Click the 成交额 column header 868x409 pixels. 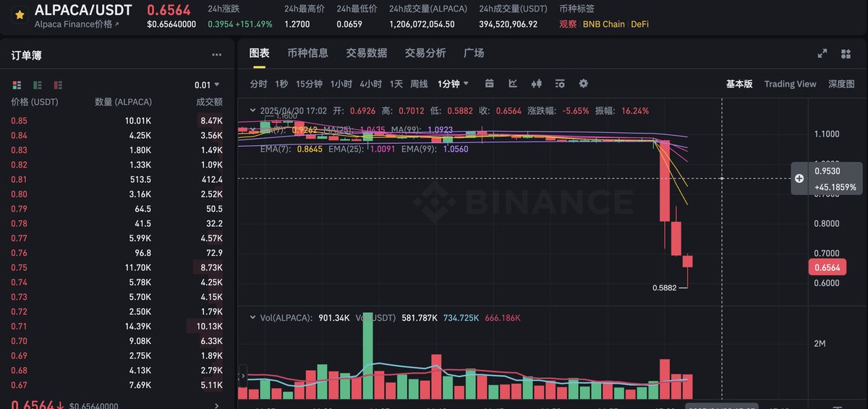[x=209, y=102]
